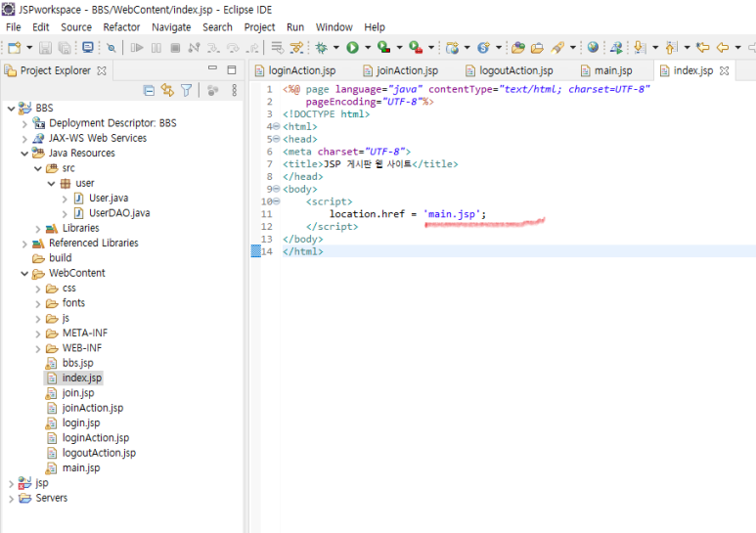Screen dimensions: 756x533
Task: Open the web browser globe icon
Action: point(593,47)
